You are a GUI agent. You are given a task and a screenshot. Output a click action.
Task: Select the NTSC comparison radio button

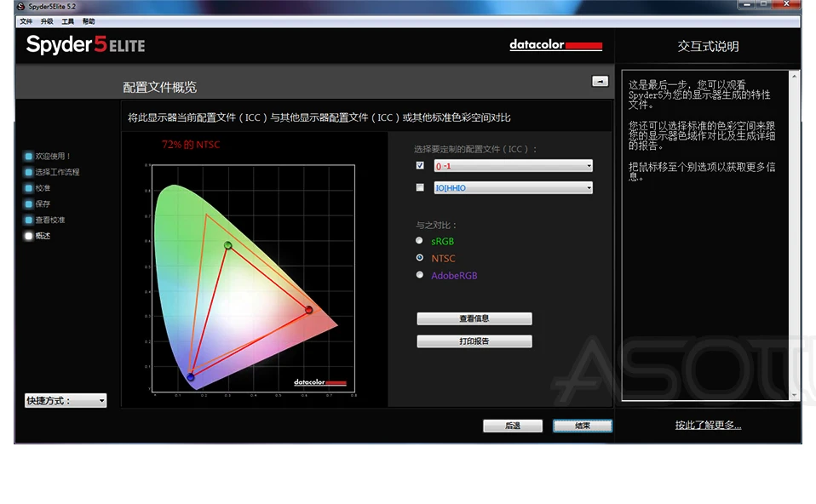pyautogui.click(x=419, y=258)
